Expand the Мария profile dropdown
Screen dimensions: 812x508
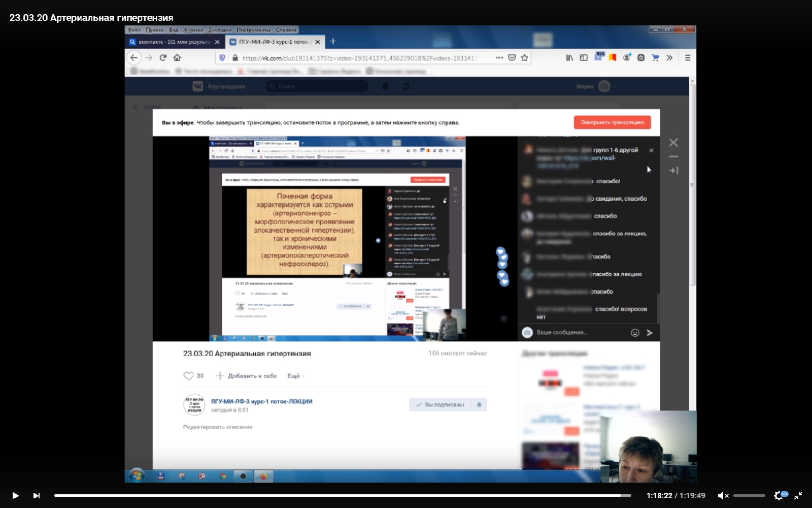click(597, 86)
